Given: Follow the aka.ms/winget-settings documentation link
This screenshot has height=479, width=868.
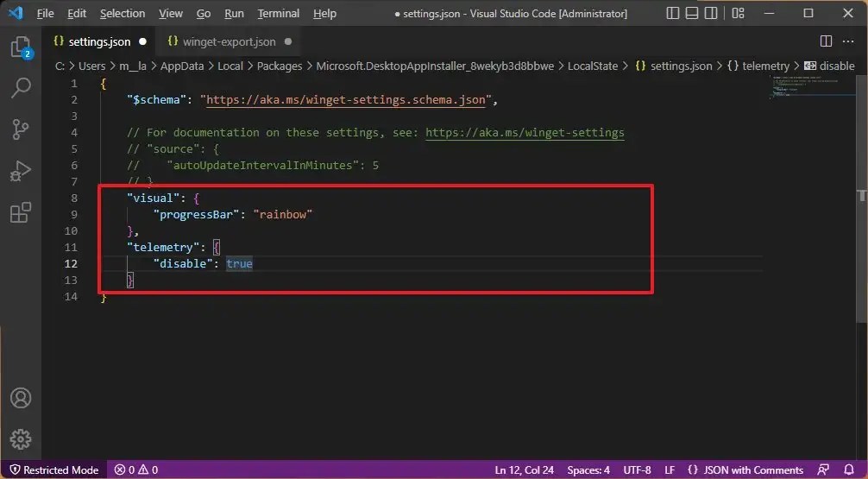Looking at the screenshot, I should point(525,132).
